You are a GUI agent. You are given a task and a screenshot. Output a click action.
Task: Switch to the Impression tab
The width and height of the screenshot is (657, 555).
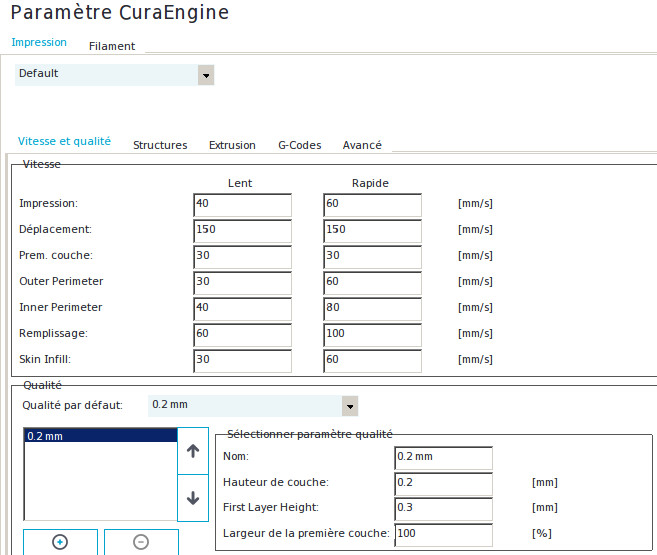coord(39,42)
